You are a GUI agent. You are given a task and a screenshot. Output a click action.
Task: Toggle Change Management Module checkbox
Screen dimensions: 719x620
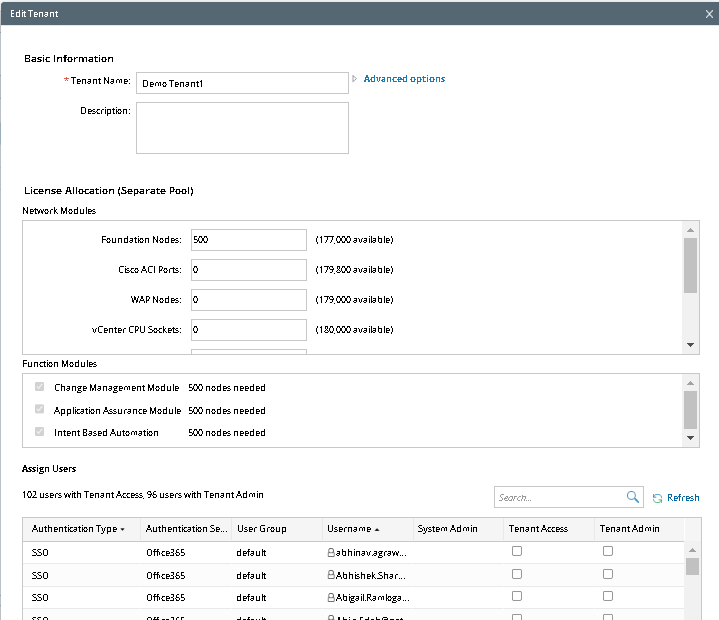click(40, 387)
